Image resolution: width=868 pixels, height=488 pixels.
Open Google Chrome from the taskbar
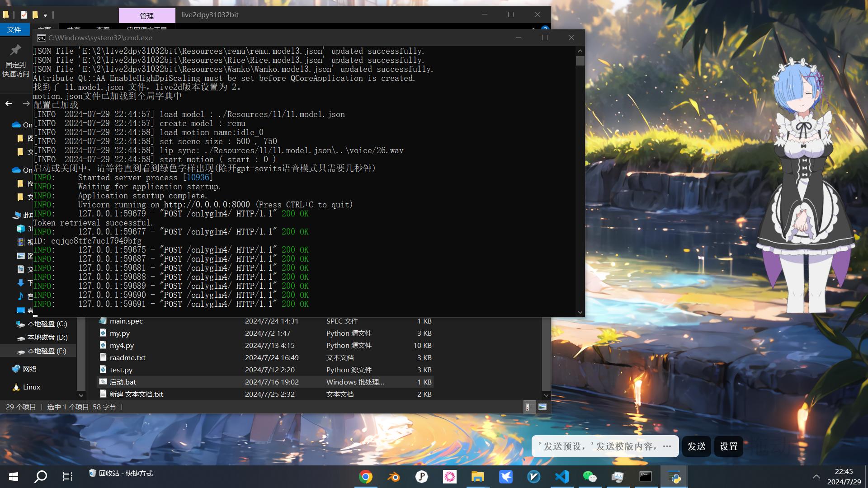366,477
